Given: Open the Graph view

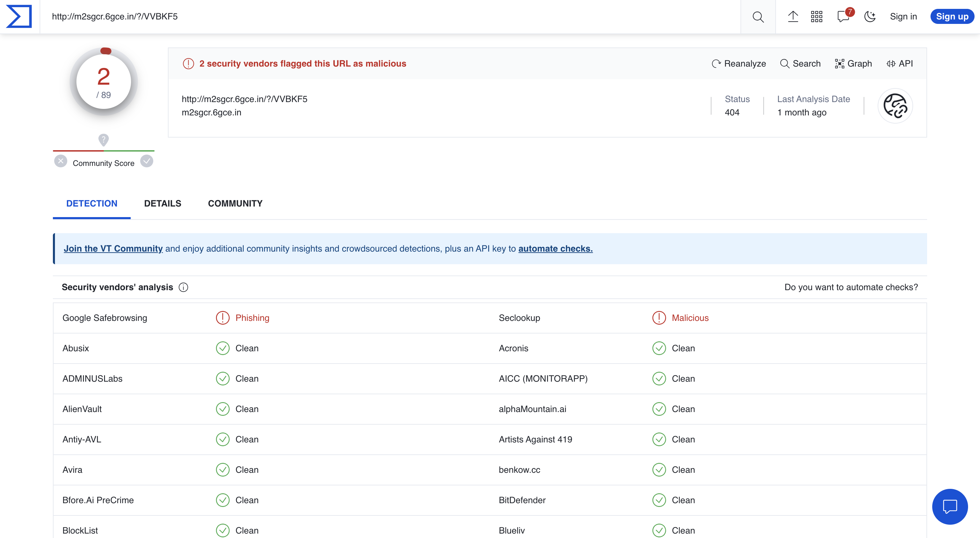Looking at the screenshot, I should tap(853, 63).
